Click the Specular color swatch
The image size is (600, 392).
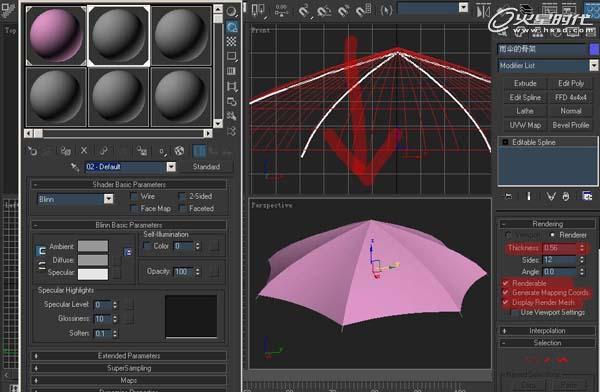93,274
